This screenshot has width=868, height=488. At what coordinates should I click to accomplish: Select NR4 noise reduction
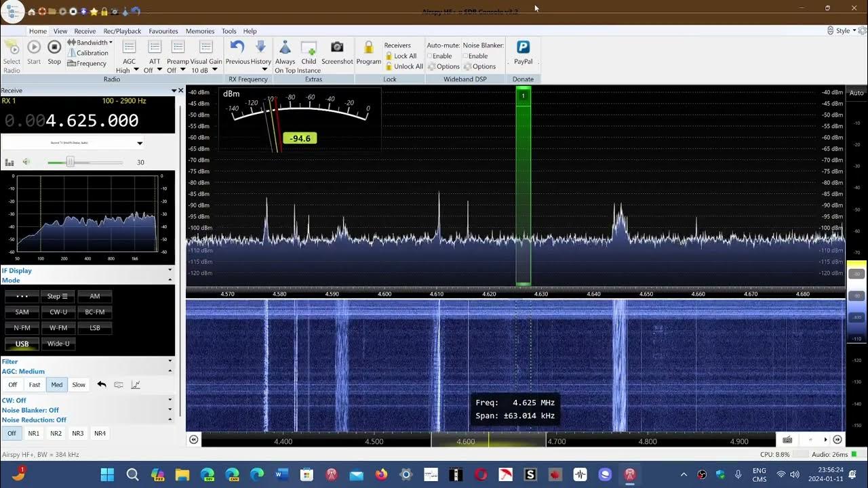coord(100,433)
